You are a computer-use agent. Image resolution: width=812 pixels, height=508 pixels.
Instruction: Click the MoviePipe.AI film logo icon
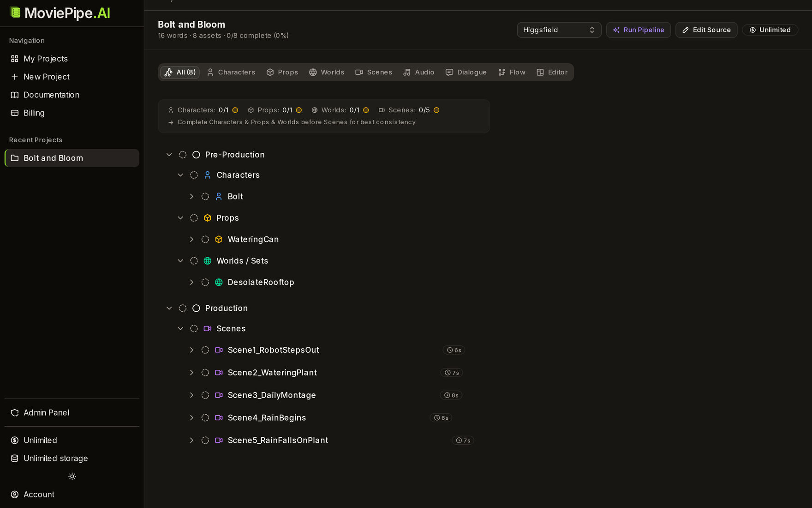[x=15, y=12]
